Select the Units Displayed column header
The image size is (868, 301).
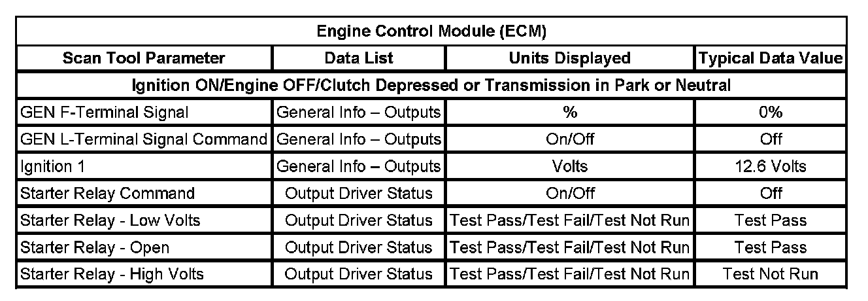point(569,58)
